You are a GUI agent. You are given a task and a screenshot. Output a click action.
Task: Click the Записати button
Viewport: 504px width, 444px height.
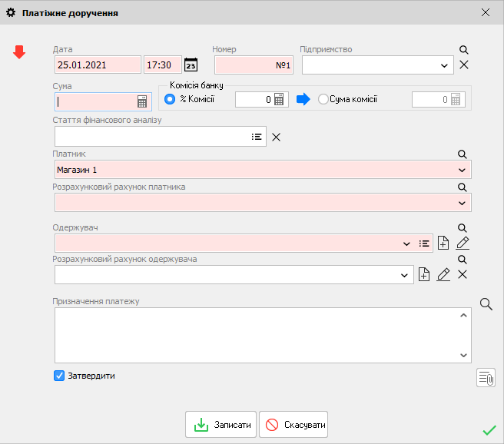pos(221,424)
